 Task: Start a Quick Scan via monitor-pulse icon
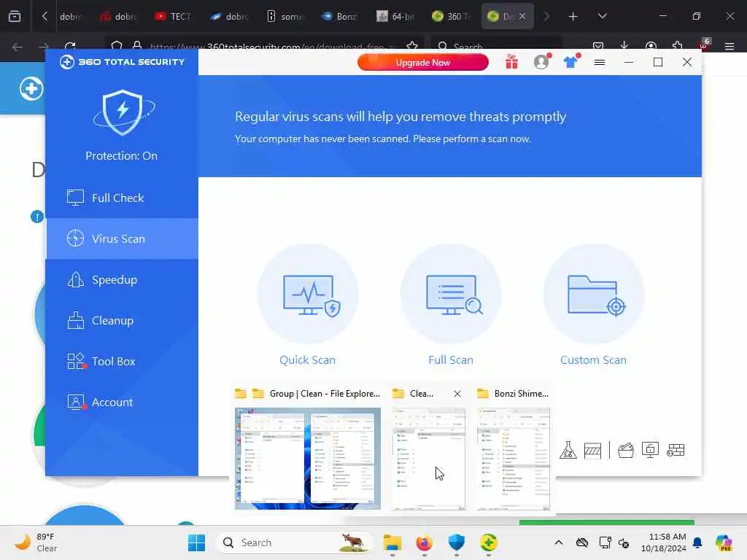(308, 295)
